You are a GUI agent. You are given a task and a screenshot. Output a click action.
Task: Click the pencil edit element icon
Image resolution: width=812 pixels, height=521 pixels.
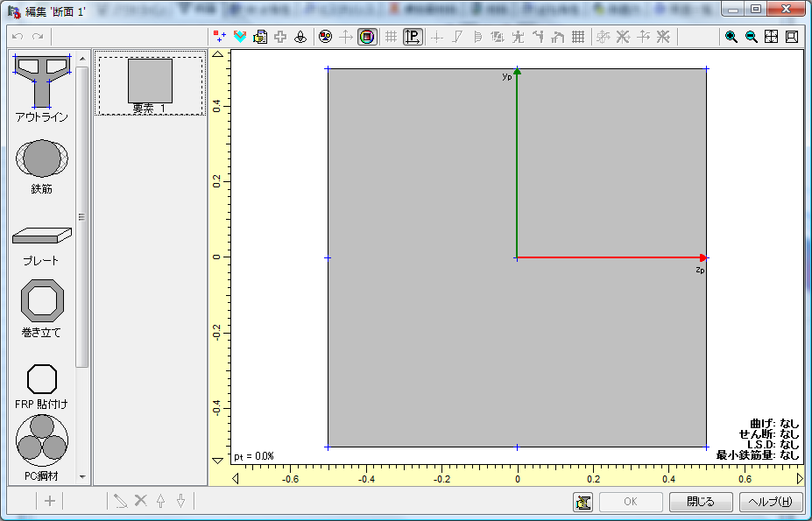[x=121, y=501]
